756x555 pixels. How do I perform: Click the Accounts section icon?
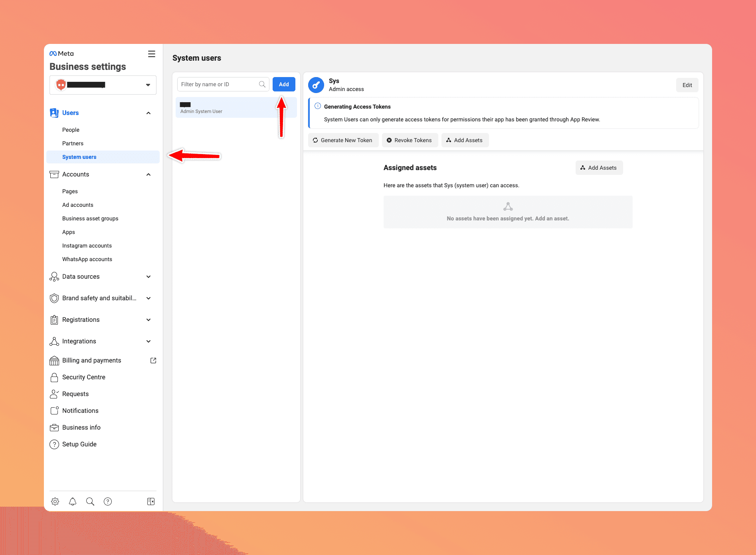[54, 174]
